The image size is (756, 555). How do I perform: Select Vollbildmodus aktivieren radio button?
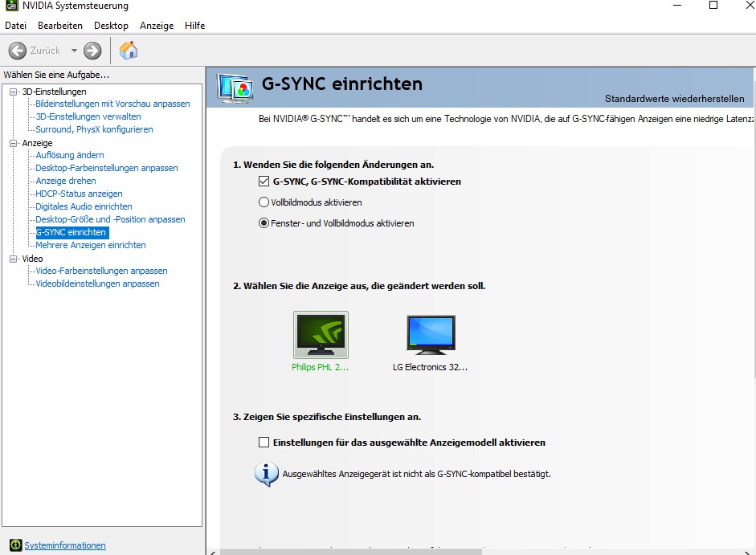click(264, 202)
